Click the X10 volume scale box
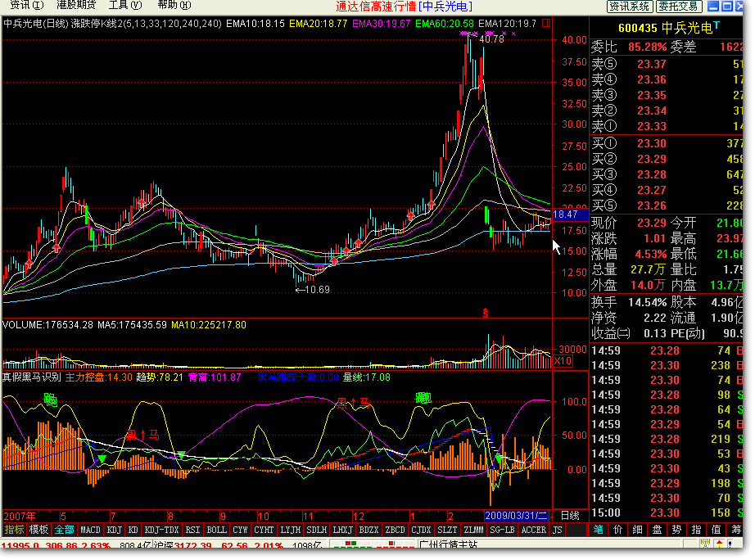755x560 pixels. [563, 361]
